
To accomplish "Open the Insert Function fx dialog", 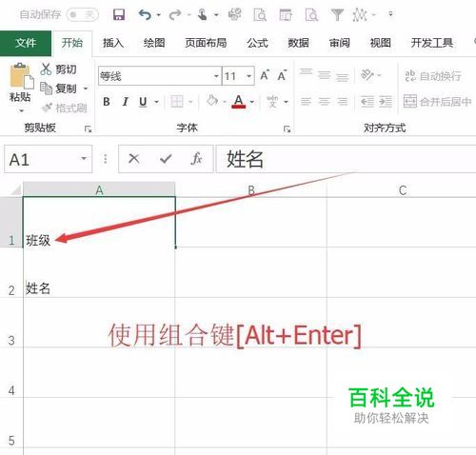I will click(x=196, y=158).
